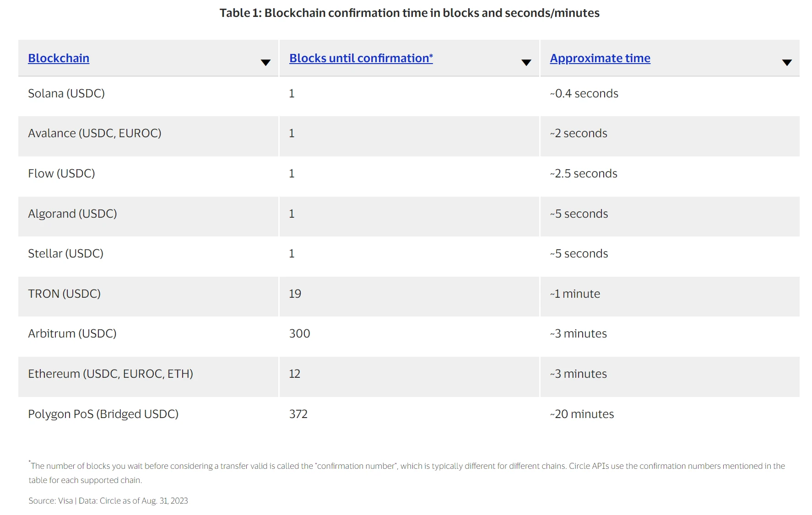Click the Table 1 title text
Screen dimensions: 812x515
(x=409, y=13)
